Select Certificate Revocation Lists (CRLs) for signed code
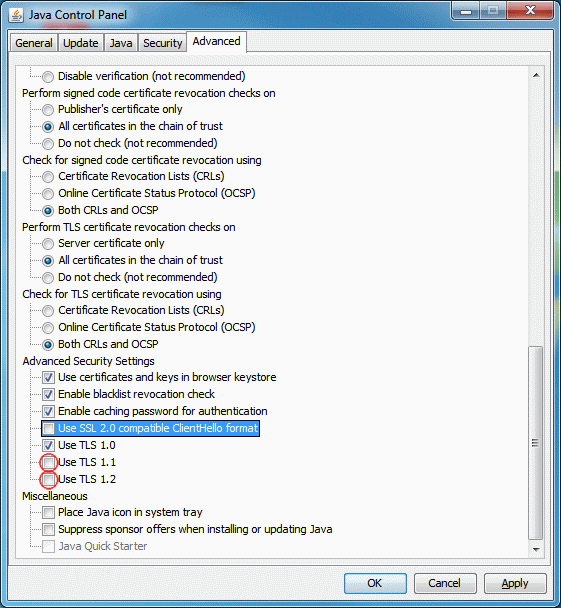This screenshot has width=561, height=608. 48,177
